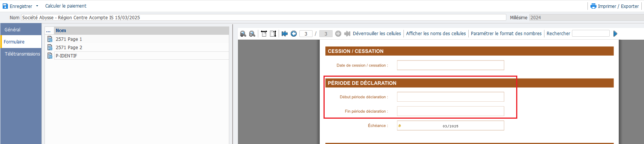
Task: Select the 2571 Page 1 row
Action: [141, 39]
